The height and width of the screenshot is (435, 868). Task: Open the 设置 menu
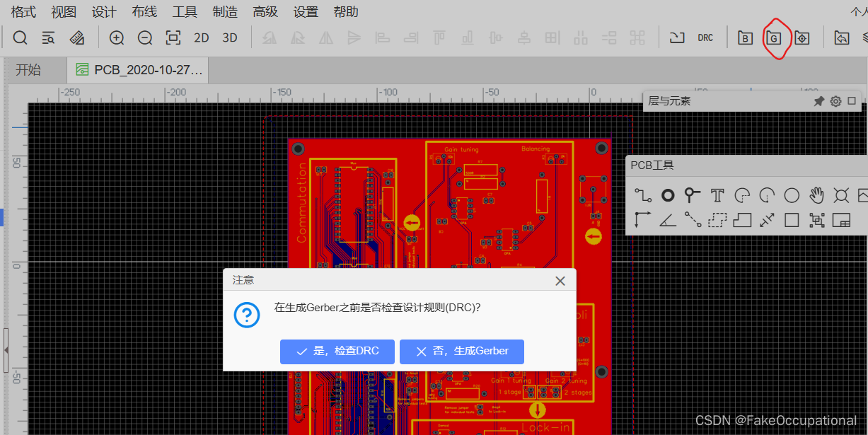(x=305, y=11)
